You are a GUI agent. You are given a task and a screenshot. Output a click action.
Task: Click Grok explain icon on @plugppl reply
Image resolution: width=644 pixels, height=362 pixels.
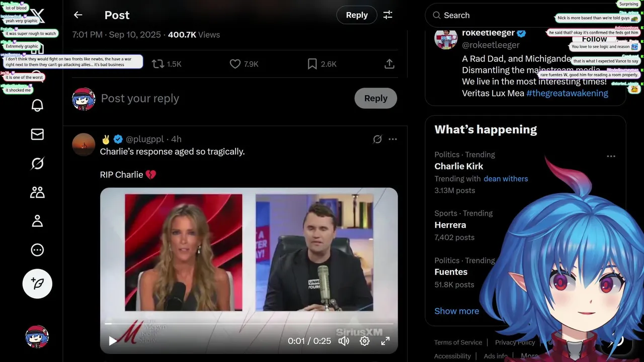(377, 139)
